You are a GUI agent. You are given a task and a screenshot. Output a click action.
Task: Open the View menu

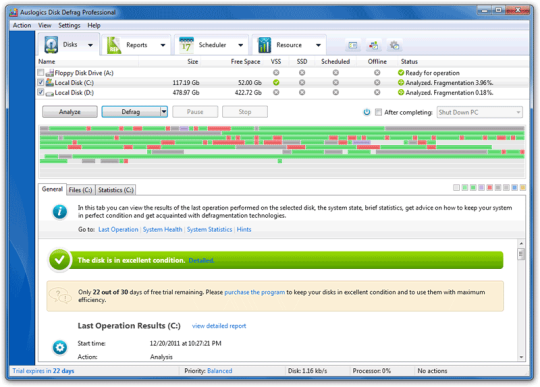45,25
